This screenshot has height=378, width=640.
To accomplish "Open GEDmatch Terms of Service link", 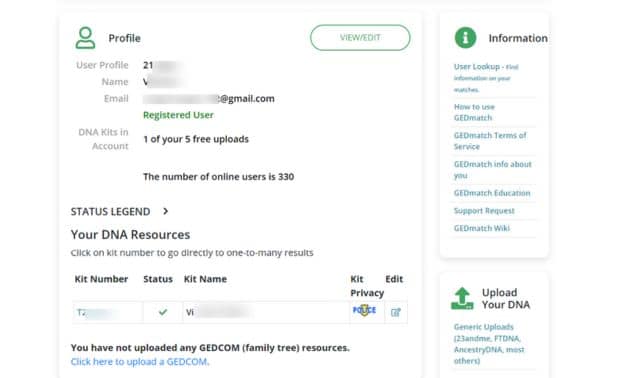I will click(490, 141).
